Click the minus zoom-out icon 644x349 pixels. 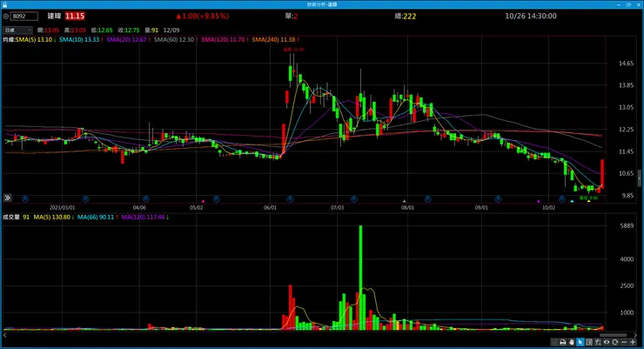624,342
